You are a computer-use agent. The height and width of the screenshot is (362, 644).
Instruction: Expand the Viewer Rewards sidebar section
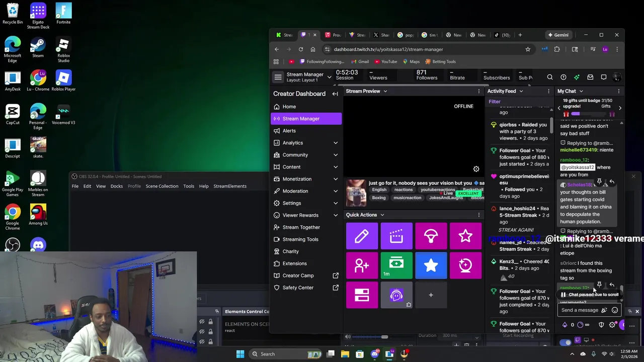[x=336, y=215]
